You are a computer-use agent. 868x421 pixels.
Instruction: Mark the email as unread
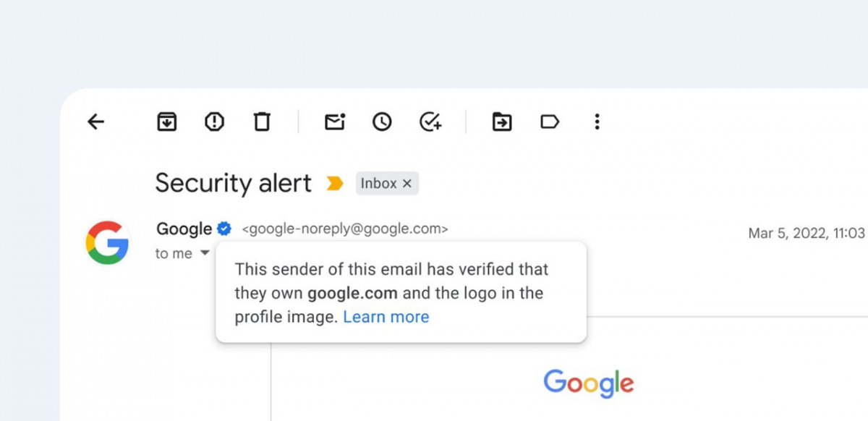click(334, 122)
